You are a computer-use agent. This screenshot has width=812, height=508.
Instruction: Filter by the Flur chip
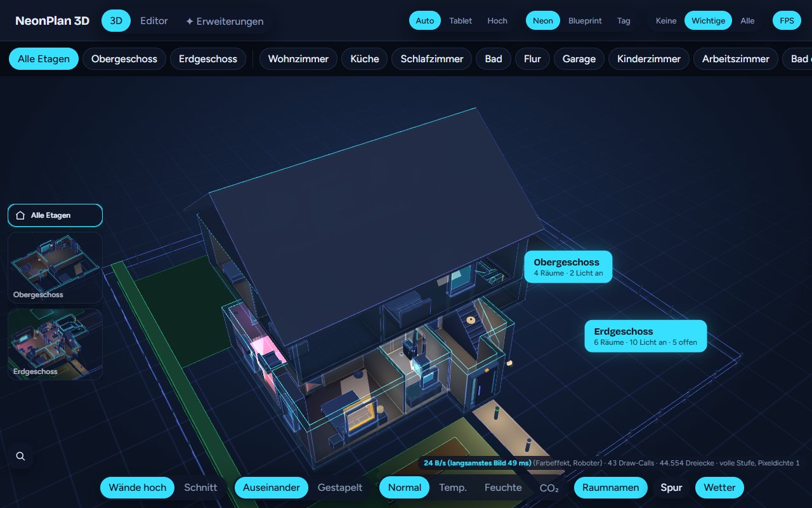tap(532, 59)
